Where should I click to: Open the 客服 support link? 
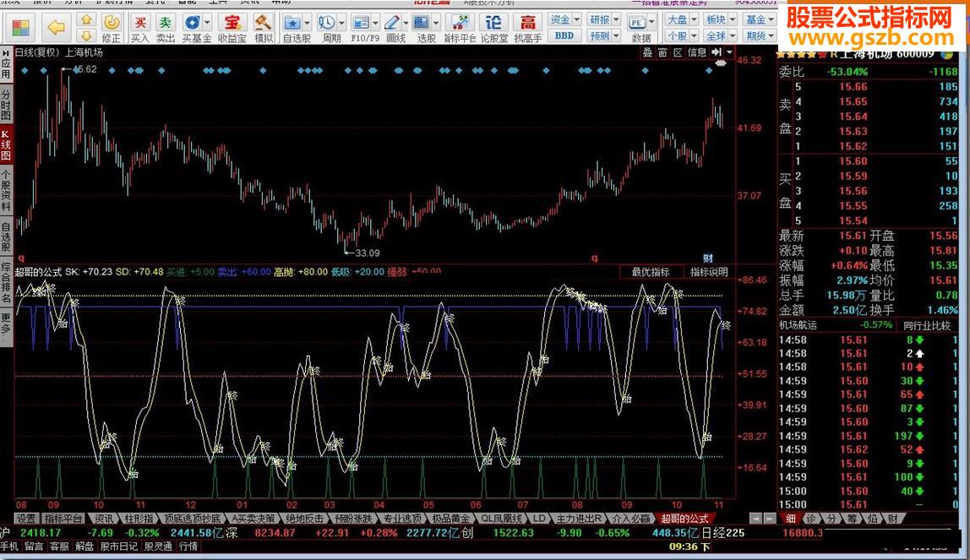click(59, 546)
